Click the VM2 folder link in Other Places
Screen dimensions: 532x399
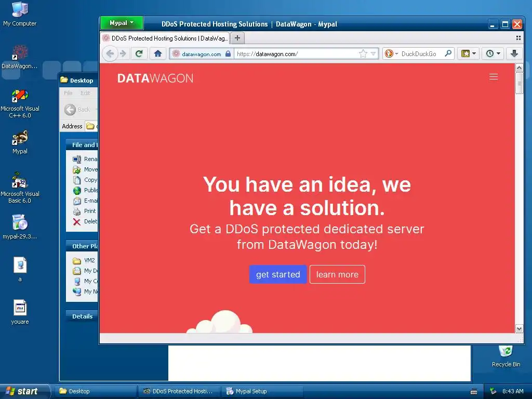tap(84, 261)
